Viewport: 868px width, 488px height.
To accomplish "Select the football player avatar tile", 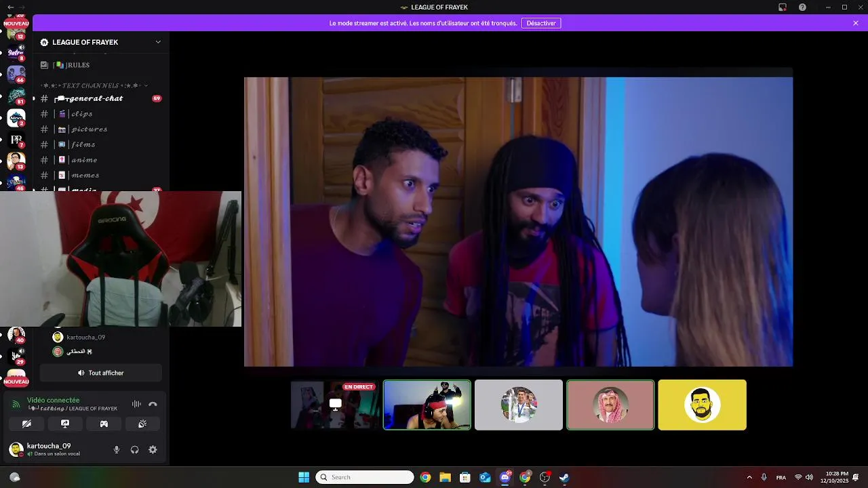I will (519, 405).
